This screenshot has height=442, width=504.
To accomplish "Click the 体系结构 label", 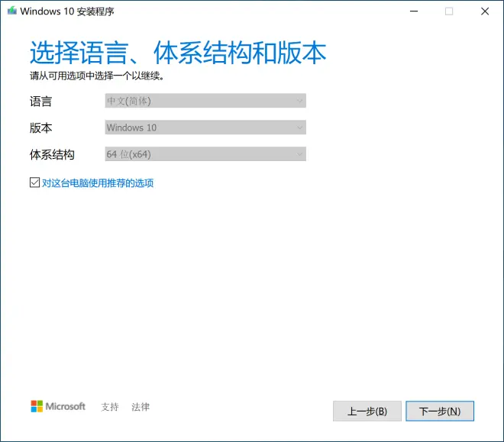I will coord(52,154).
